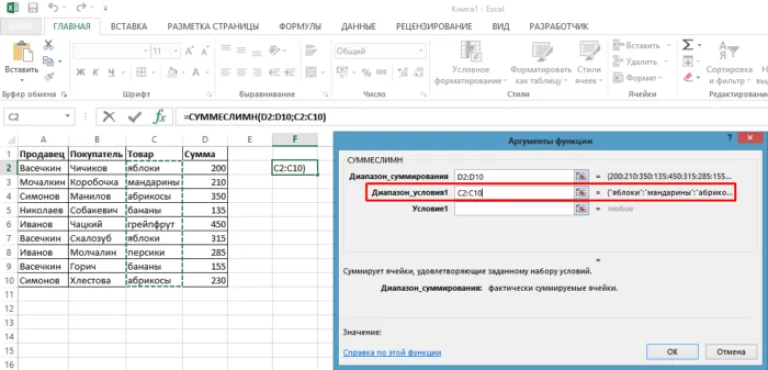Open Справка по этой функции link

[392, 352]
